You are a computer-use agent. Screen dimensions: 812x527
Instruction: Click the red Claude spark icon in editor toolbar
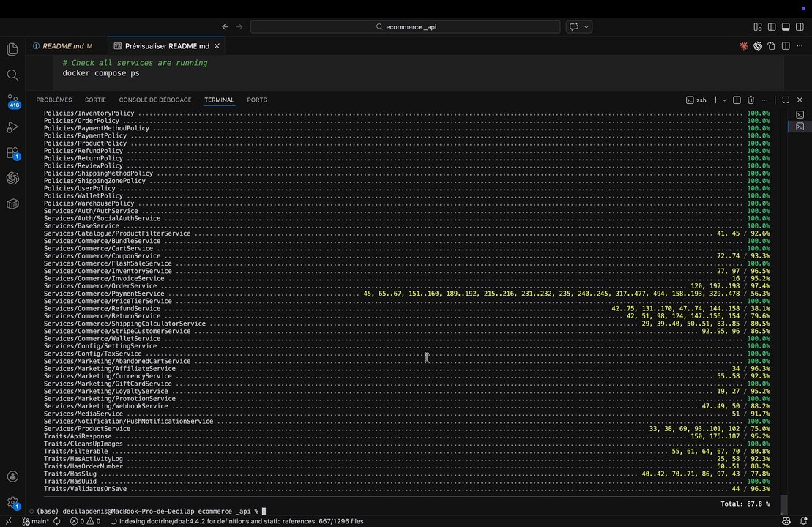744,46
